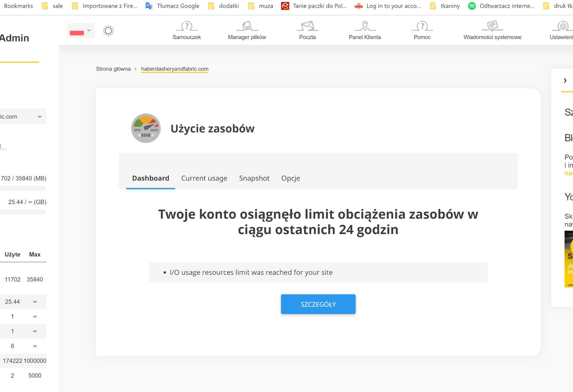The height and width of the screenshot is (392, 573).
Task: Open the Opcje tab
Action: 290,178
